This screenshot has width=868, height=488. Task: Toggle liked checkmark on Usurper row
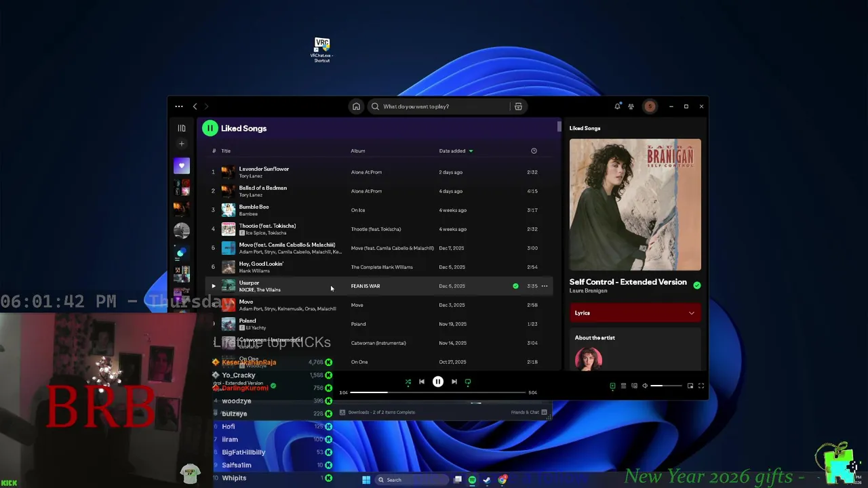point(515,286)
